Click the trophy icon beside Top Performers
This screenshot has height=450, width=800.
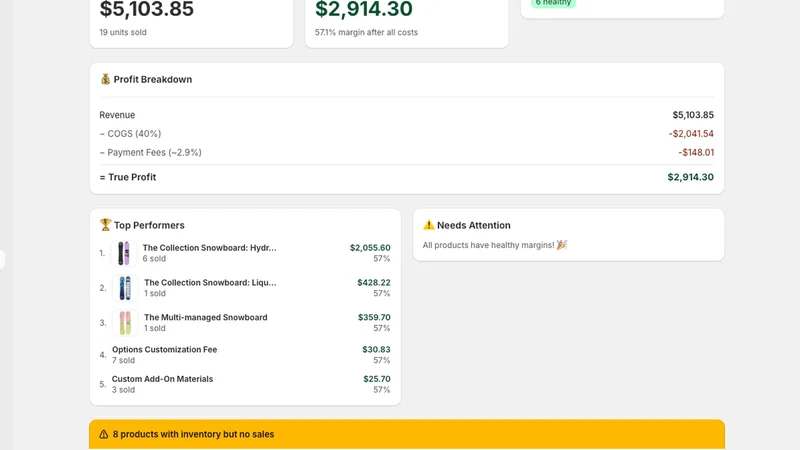click(x=105, y=225)
